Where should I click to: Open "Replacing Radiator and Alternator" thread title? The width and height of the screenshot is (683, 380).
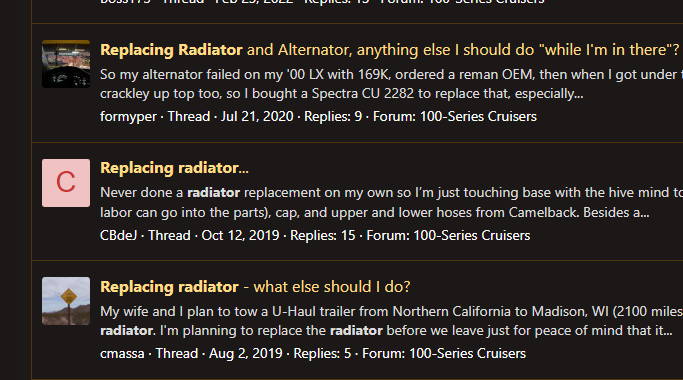click(x=389, y=50)
